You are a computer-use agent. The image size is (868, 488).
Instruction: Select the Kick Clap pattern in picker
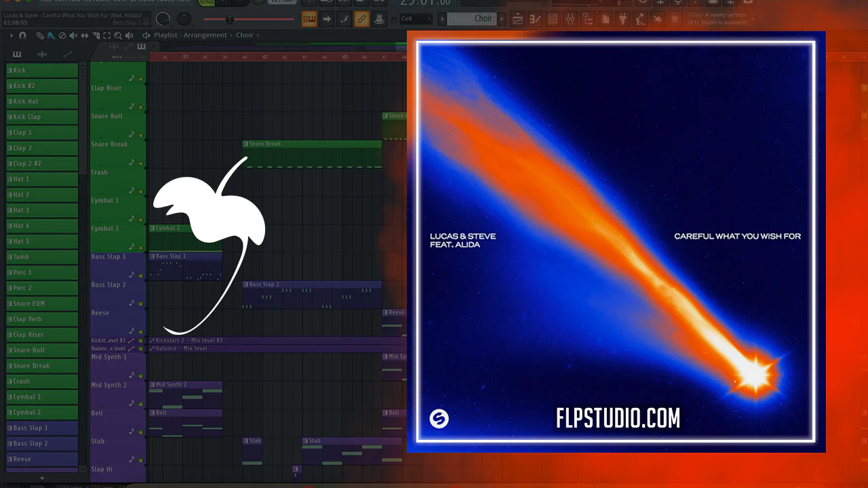[x=42, y=117]
